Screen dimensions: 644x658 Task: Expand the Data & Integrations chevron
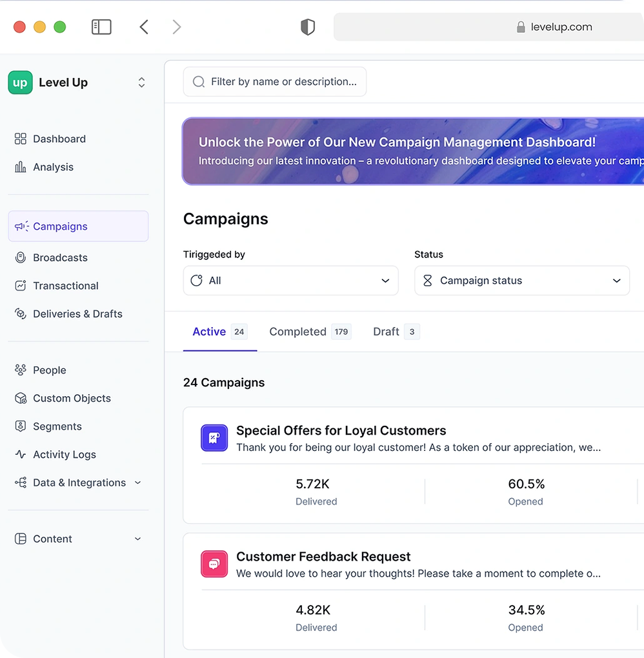(x=137, y=483)
